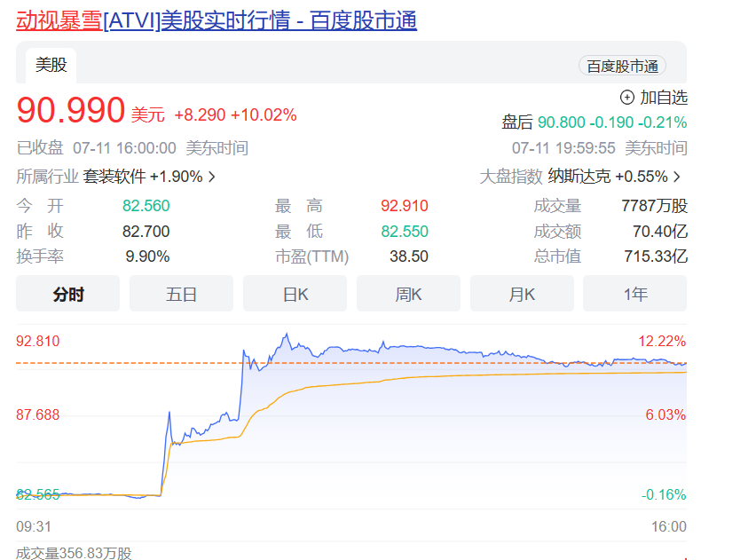The height and width of the screenshot is (560, 756).
Task: Click the chart axis label 6.03%
Action: click(x=665, y=414)
